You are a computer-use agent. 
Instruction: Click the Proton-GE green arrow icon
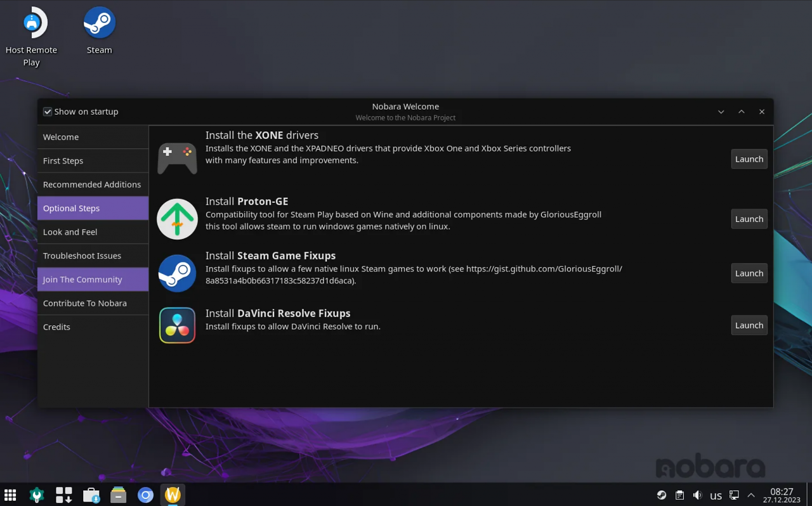(x=177, y=219)
